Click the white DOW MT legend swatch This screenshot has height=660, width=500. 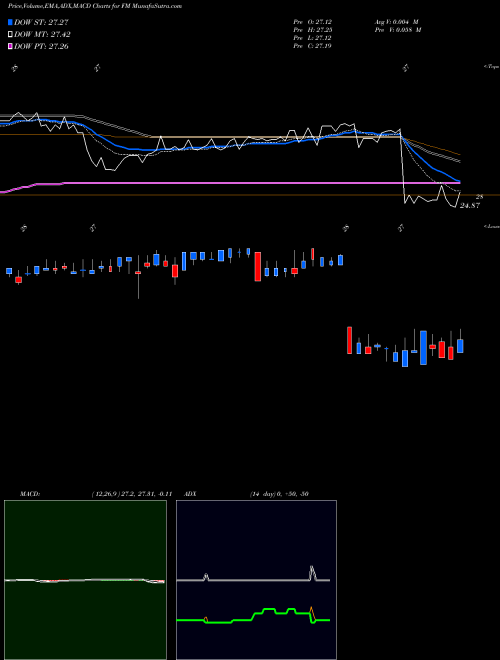pos(10,35)
